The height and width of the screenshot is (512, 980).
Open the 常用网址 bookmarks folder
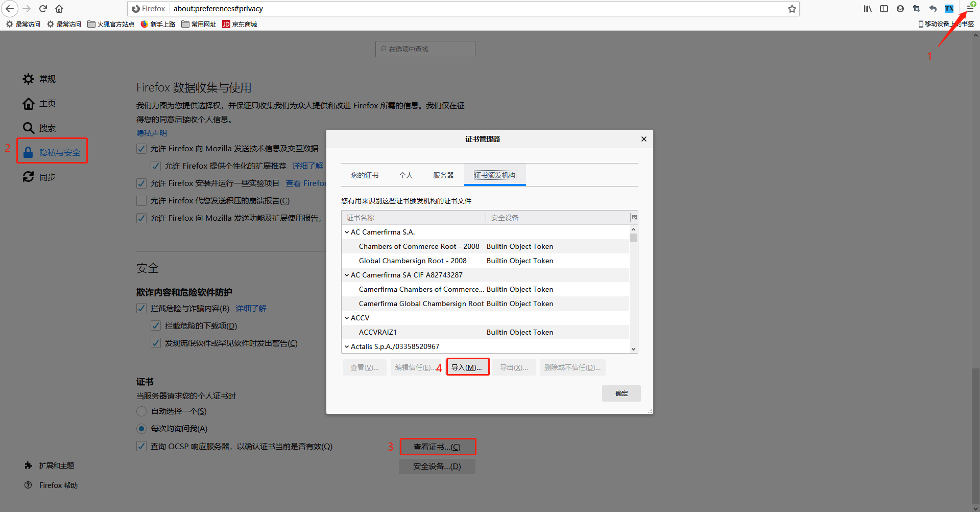coord(199,24)
